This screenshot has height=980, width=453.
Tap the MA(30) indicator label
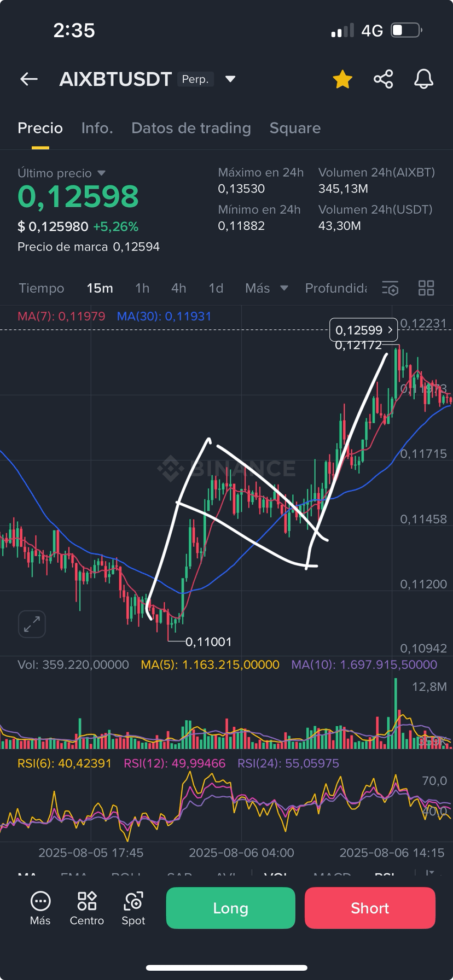[164, 316]
